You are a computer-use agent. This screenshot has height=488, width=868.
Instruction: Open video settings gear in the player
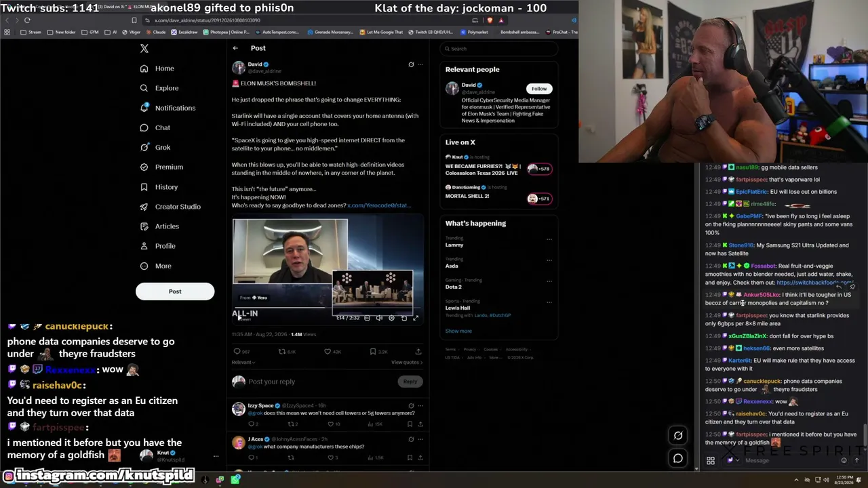(x=391, y=318)
